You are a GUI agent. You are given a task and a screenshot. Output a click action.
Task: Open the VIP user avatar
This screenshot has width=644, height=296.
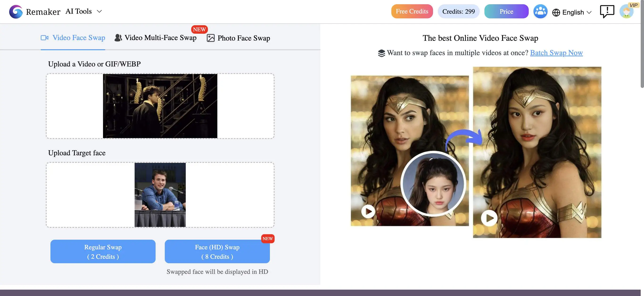coord(627,12)
